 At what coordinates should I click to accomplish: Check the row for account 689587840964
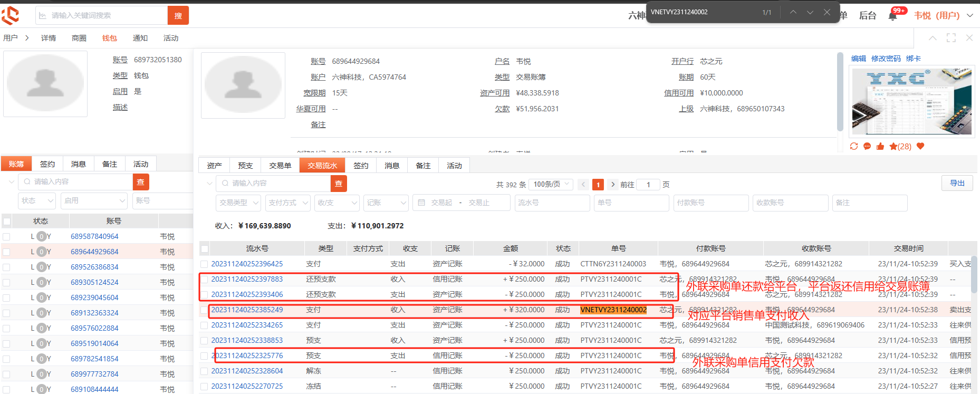point(7,237)
